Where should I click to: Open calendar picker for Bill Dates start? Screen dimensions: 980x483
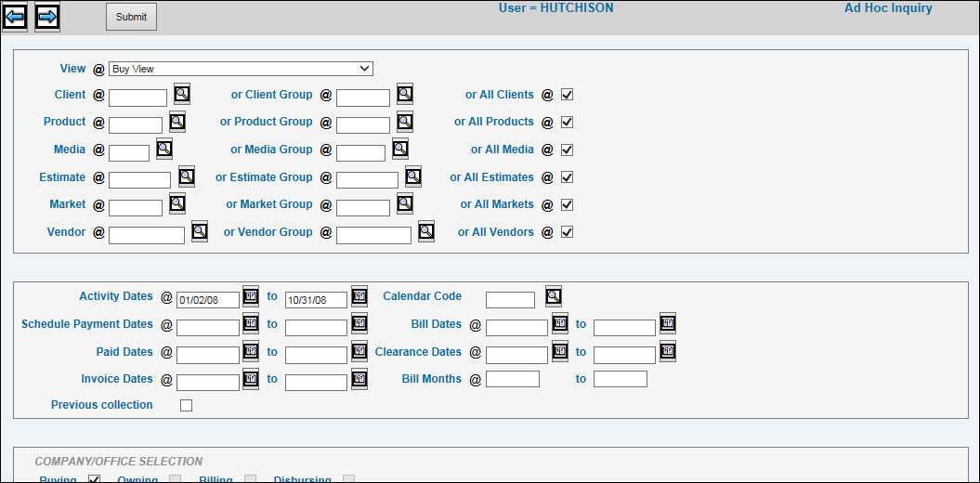pos(560,323)
